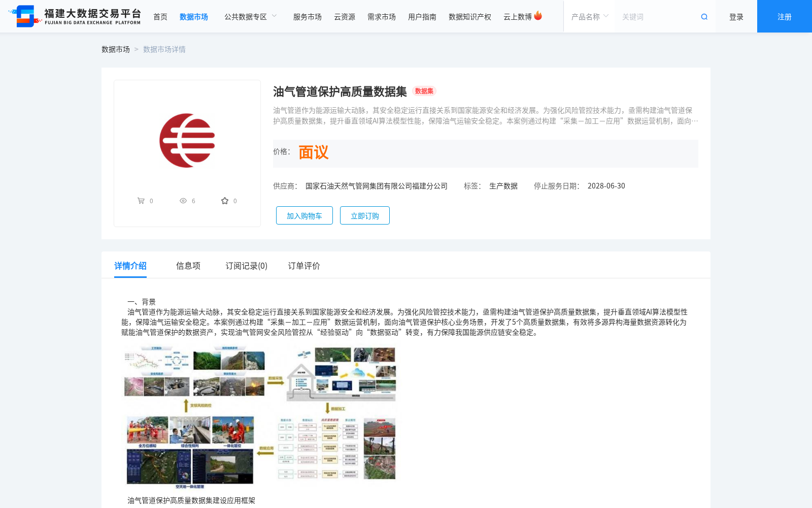
Task: Open 数据知识产权 navigation item
Action: (x=470, y=17)
